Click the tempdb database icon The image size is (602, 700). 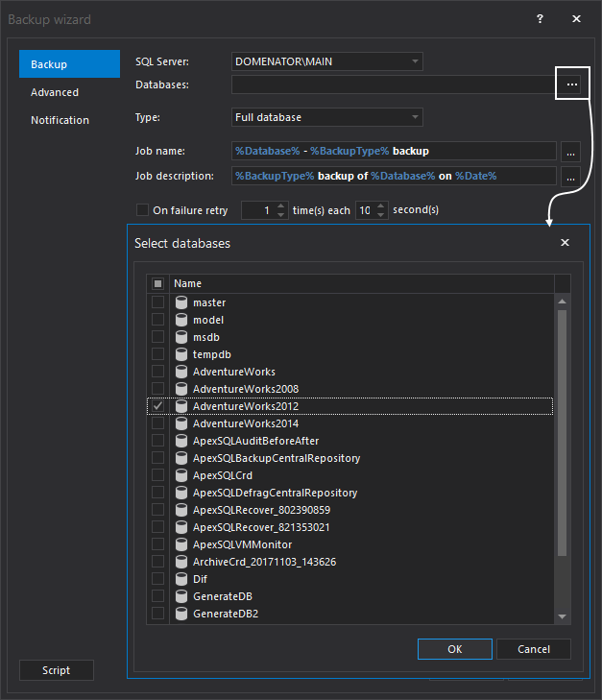coord(181,354)
